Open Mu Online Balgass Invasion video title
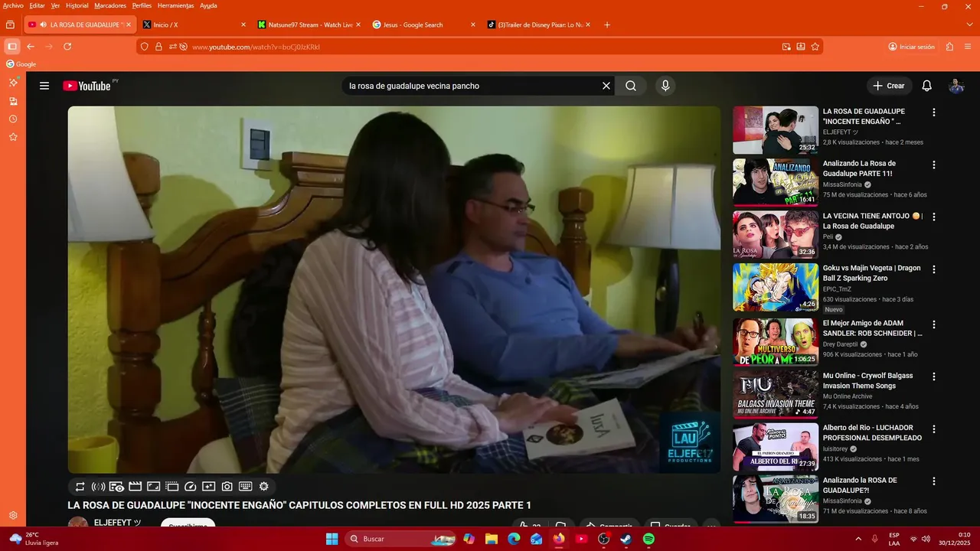The image size is (980, 551). [870, 381]
